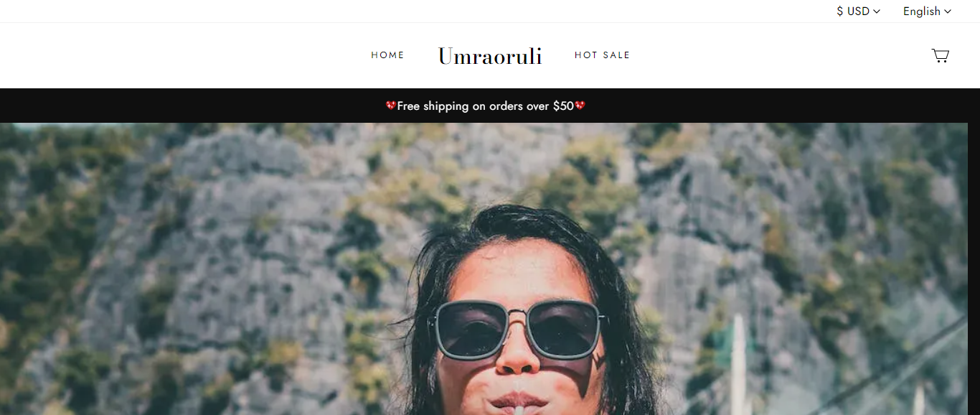Click the Free shipping announcement text
Viewport: 980px width, 415px height.
pos(486,106)
